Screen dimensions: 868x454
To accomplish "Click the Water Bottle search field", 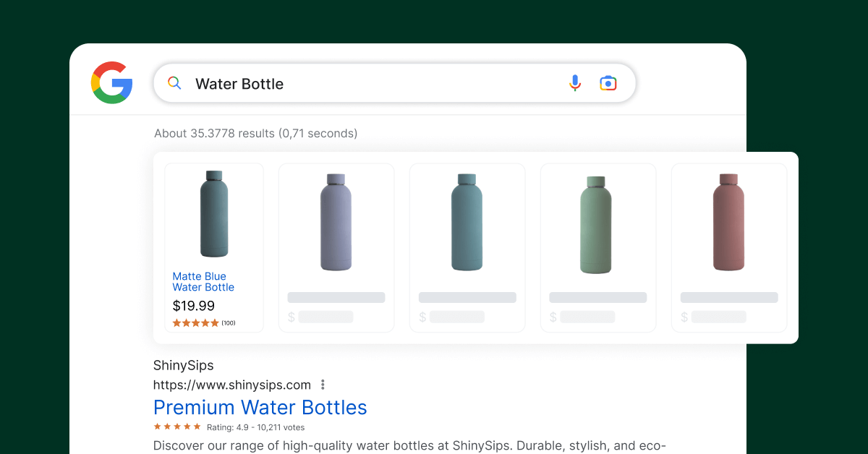I will (x=394, y=83).
